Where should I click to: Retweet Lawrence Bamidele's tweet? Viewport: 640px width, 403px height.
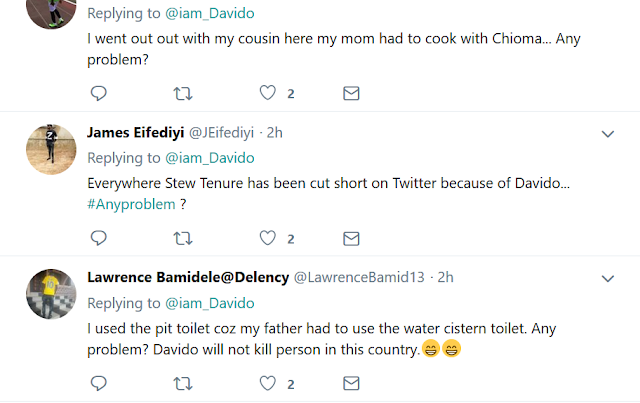(x=182, y=383)
